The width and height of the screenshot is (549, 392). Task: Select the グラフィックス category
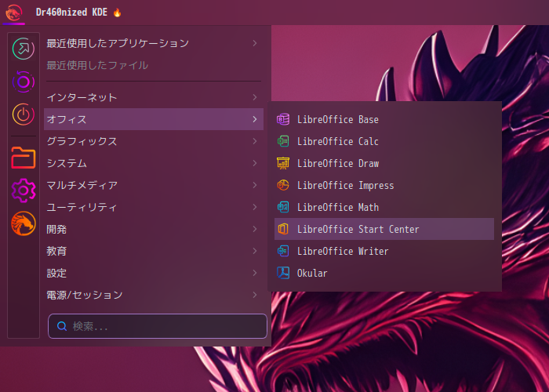coord(154,141)
